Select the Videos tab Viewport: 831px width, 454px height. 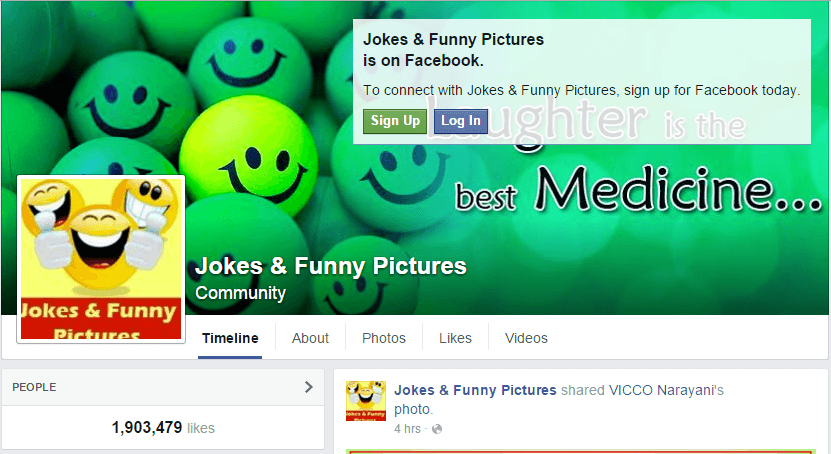point(526,338)
